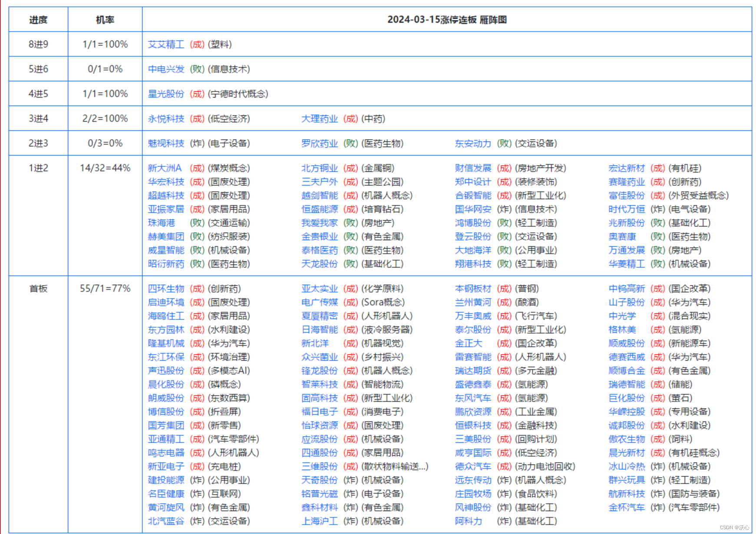The height and width of the screenshot is (534, 756).
Task: Select the 亚太实业 stock link
Action: [x=320, y=289]
